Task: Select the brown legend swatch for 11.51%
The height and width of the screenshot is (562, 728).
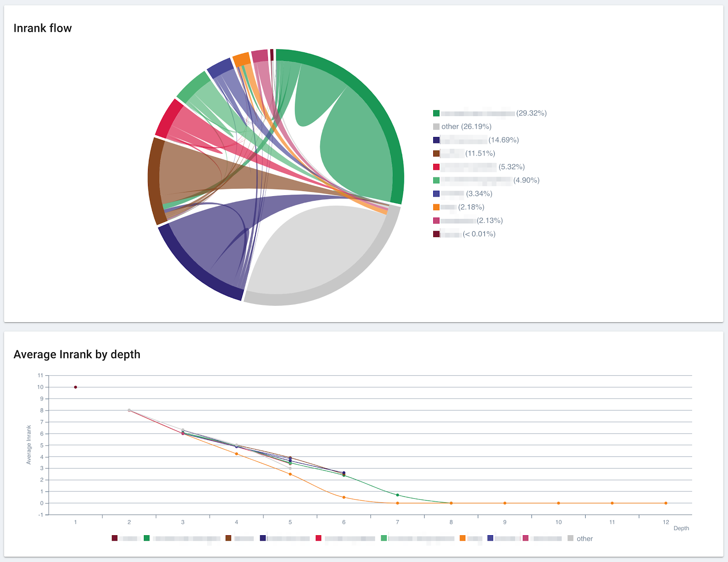Action: [435, 153]
